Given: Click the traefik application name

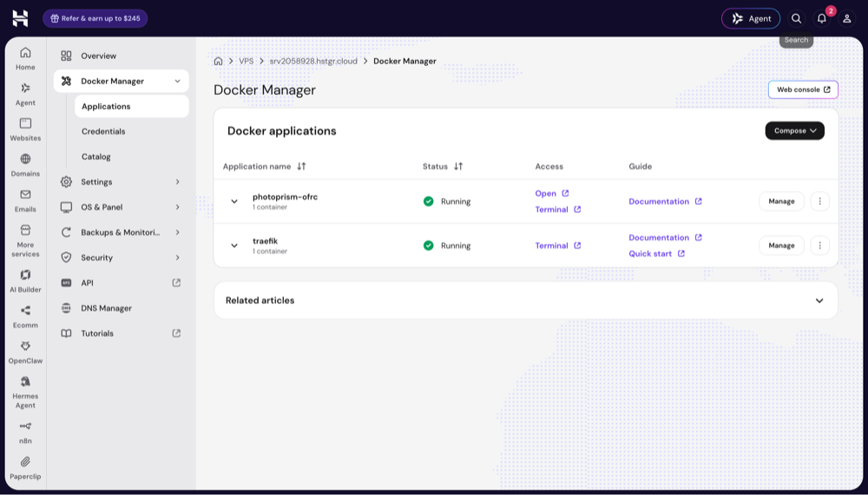Looking at the screenshot, I should [x=265, y=241].
